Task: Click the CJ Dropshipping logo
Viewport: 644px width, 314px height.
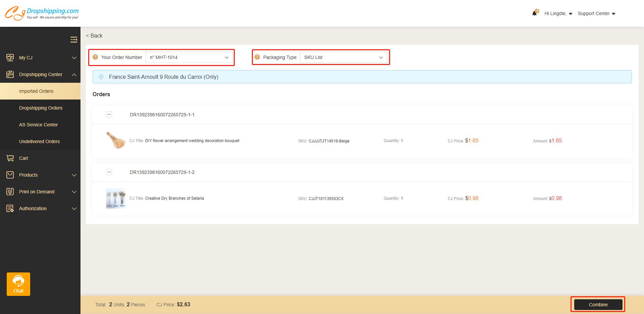Action: pyautogui.click(x=42, y=13)
